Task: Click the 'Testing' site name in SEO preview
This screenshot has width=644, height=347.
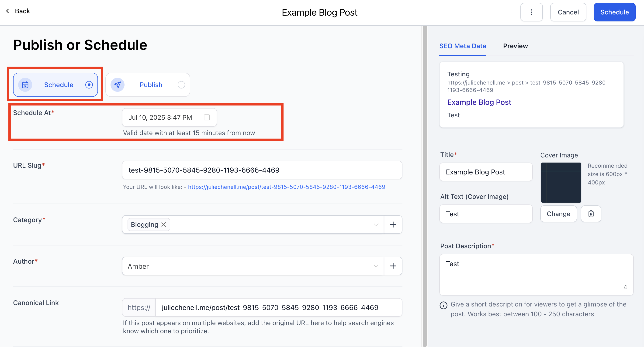Action: [458, 74]
